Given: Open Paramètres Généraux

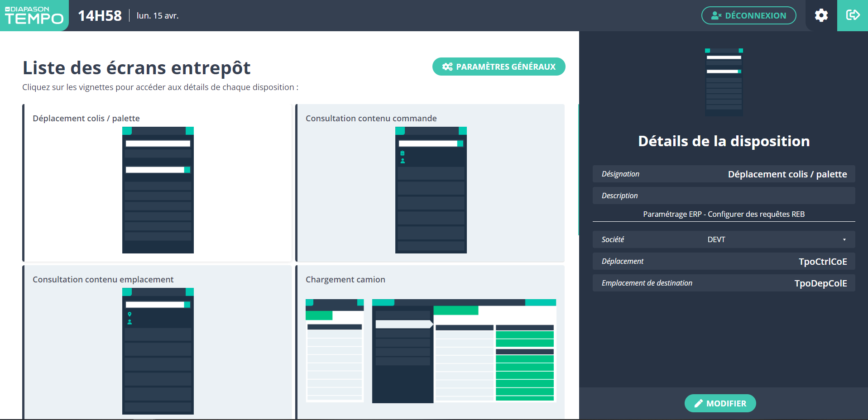Looking at the screenshot, I should click(499, 67).
